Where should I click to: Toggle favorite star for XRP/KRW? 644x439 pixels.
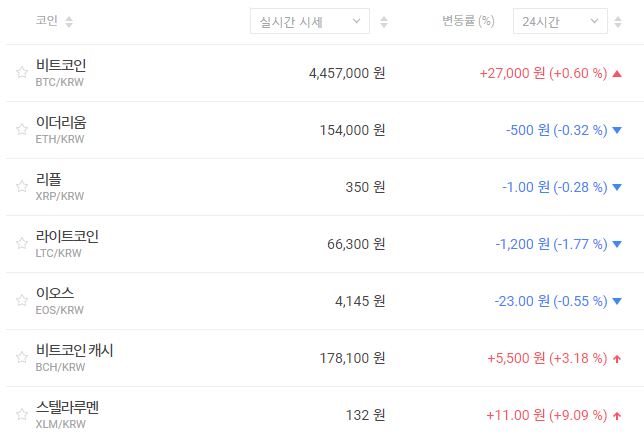[x=21, y=186]
